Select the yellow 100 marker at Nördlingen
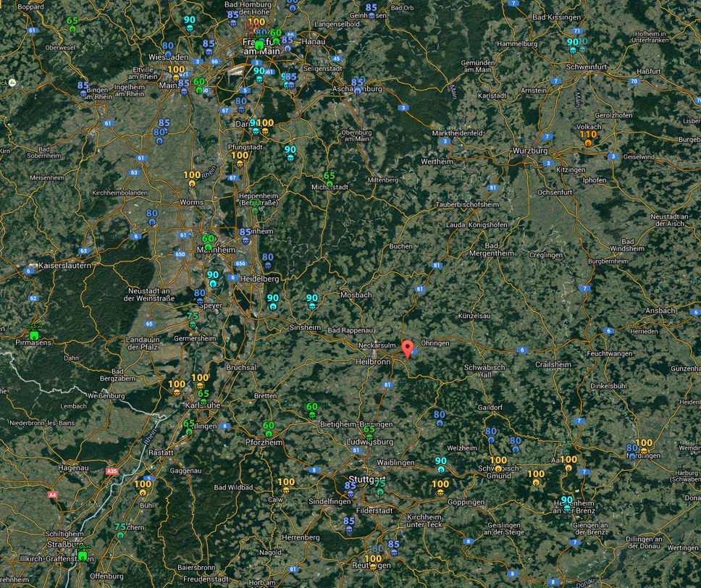The width and height of the screenshot is (701, 588). pos(643,447)
